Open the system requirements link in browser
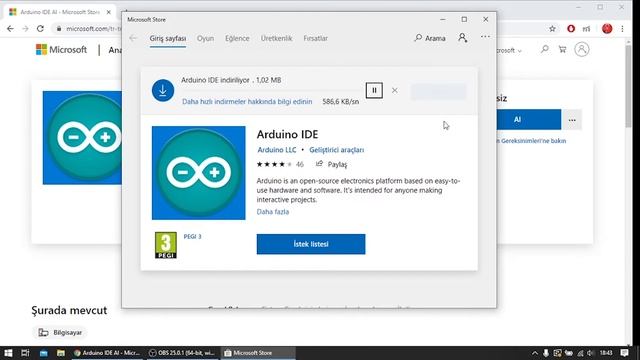The height and width of the screenshot is (360, 640). pyautogui.click(x=531, y=141)
